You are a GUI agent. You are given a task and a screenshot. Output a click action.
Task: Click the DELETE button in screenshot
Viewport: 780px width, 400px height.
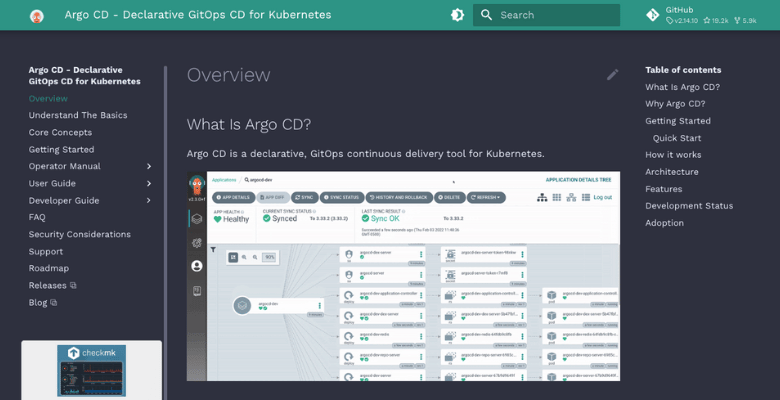tap(450, 198)
